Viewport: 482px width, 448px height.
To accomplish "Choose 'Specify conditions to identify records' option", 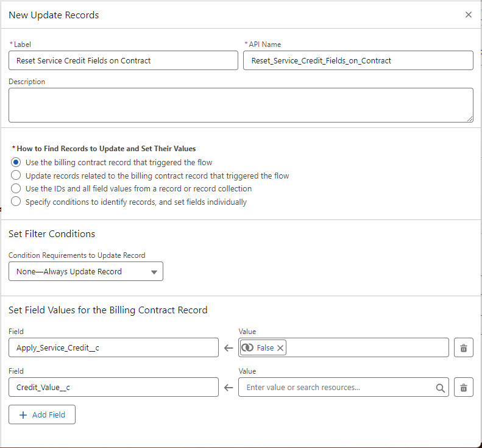I will (16, 202).
